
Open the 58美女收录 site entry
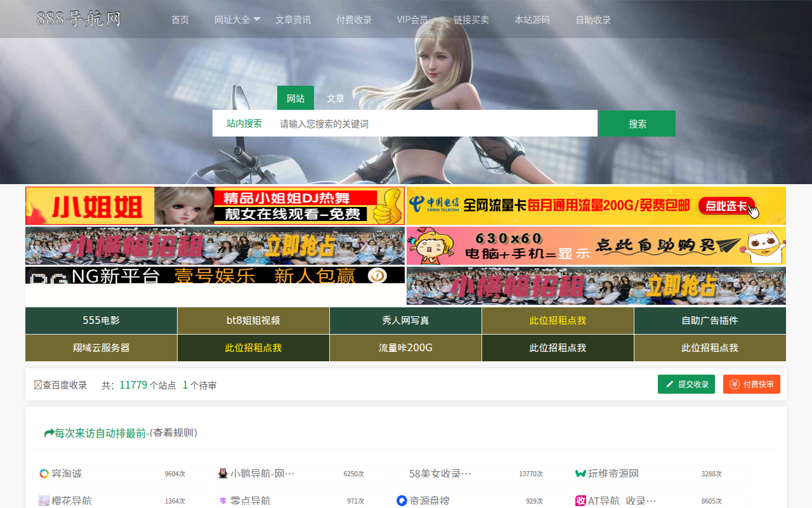point(440,474)
